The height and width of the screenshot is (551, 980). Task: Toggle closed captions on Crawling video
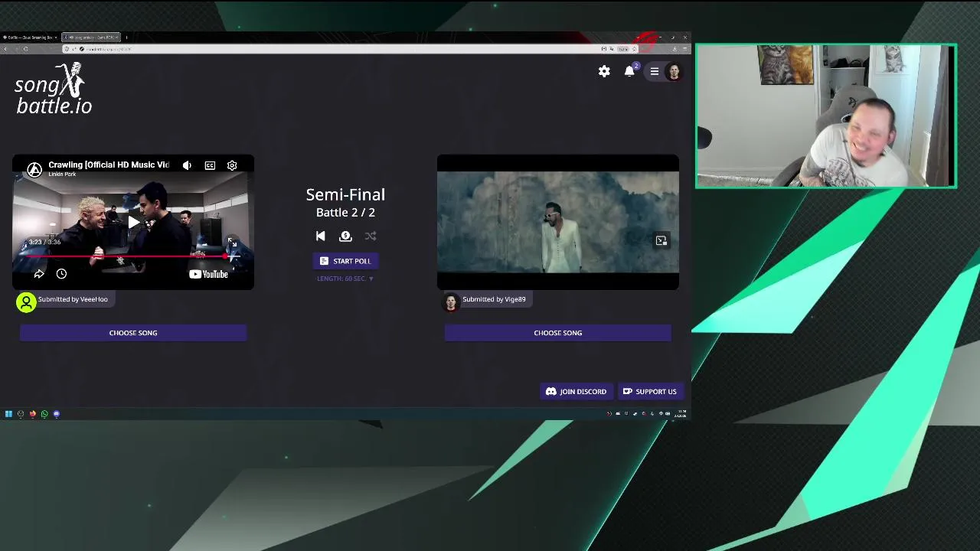(x=210, y=165)
